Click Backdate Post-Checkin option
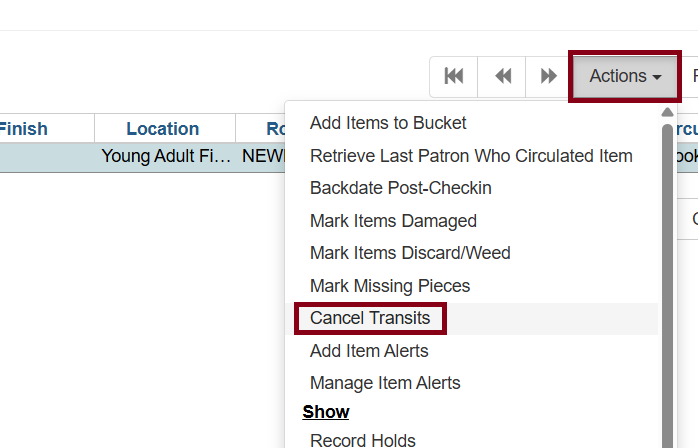Viewport: 698px width, 448px height. click(x=400, y=188)
